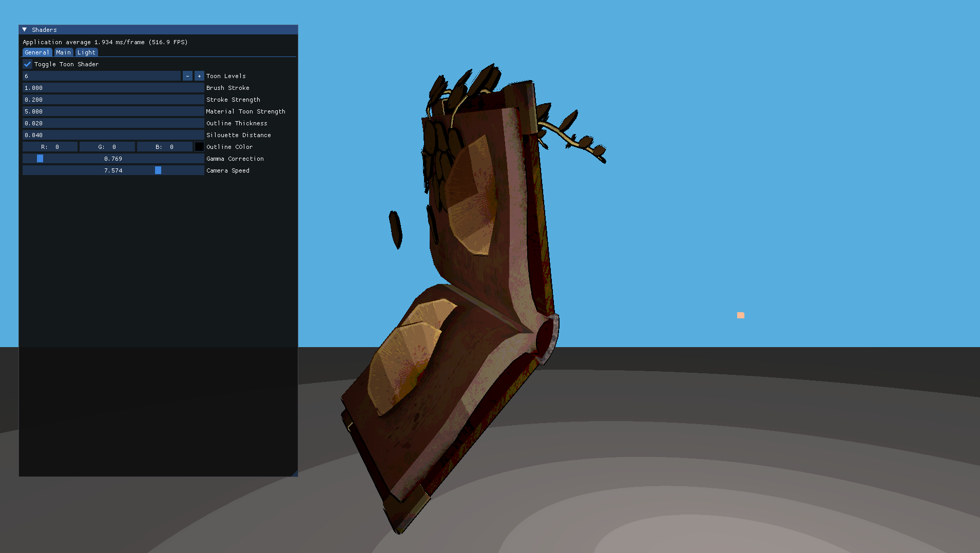Switch to the General tab
Screen dimensions: 980x553
click(x=37, y=52)
